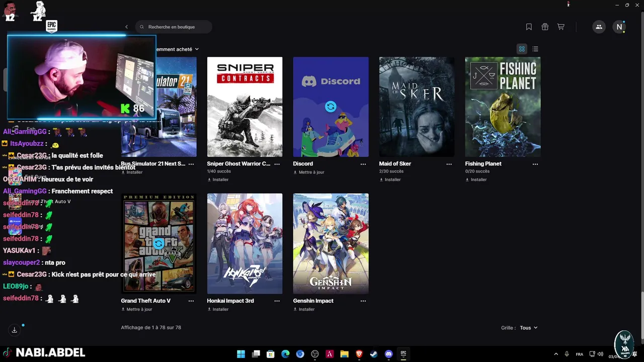Open options menu for Sniper Ghost Warrior Contracts
The image size is (644, 362).
click(277, 164)
